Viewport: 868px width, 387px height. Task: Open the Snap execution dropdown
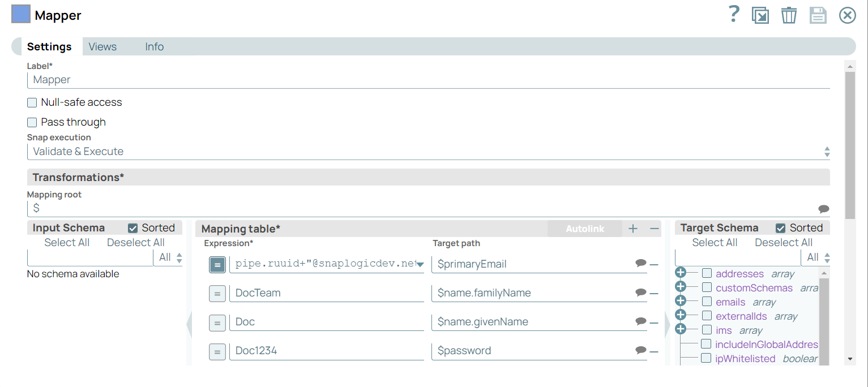[x=429, y=152]
